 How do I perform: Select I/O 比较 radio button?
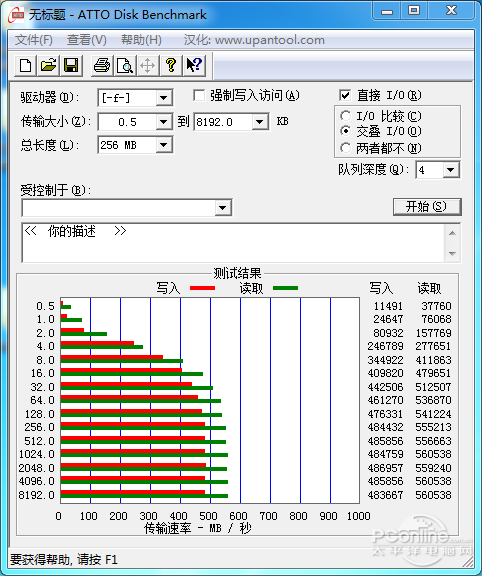coord(345,116)
